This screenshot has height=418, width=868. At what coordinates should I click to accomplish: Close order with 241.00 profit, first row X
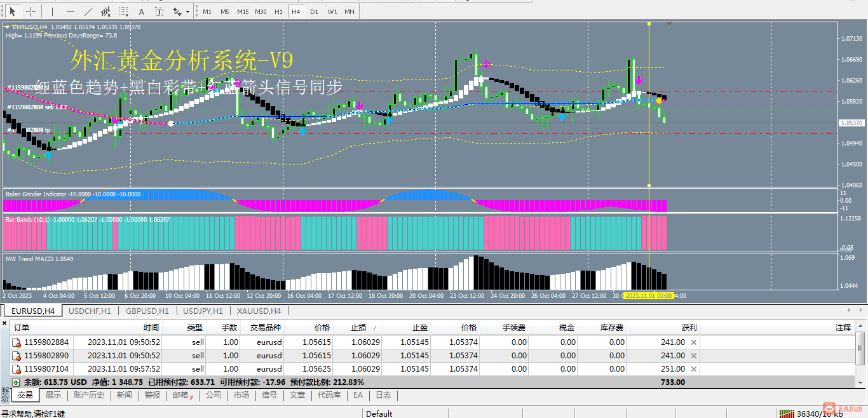click(694, 342)
